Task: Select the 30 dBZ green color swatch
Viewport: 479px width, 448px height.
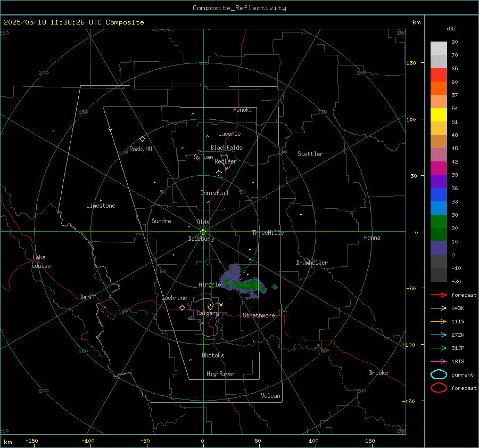Action: (439, 222)
